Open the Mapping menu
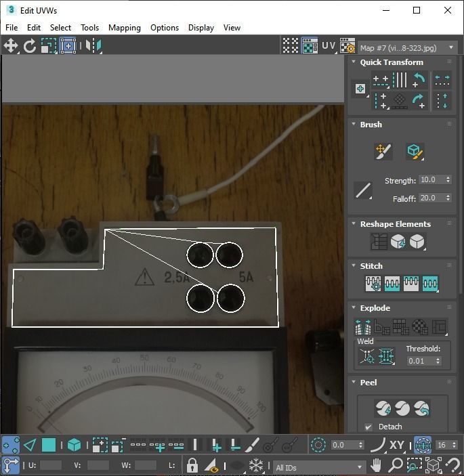The image size is (464, 476). click(125, 28)
